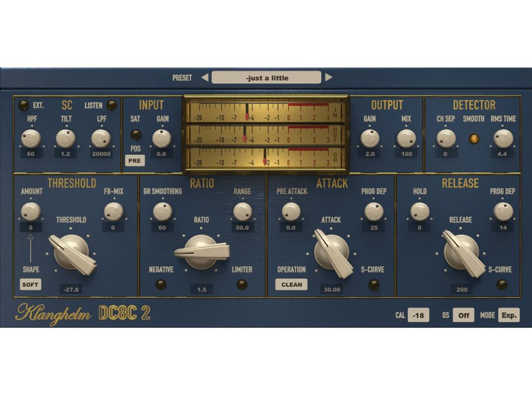
Task: Click the OS oversampling setting showing Off
Action: point(462,316)
